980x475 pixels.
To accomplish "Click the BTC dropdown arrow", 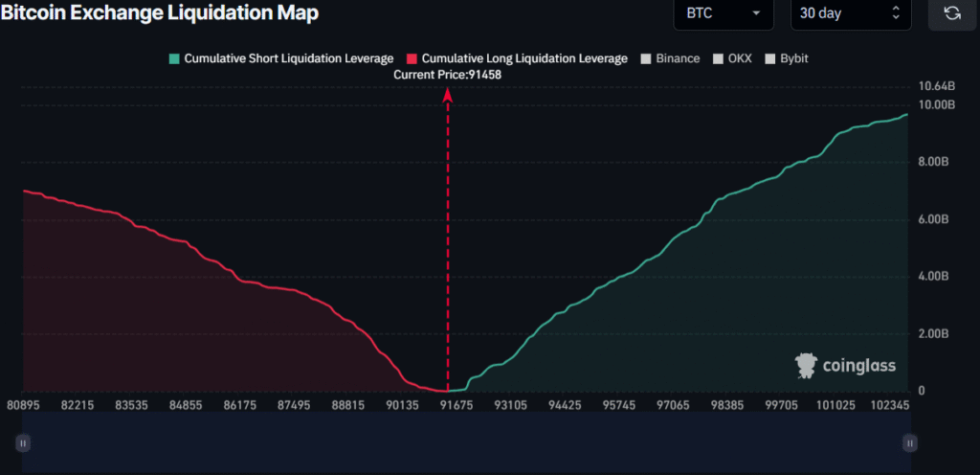I will tap(757, 13).
